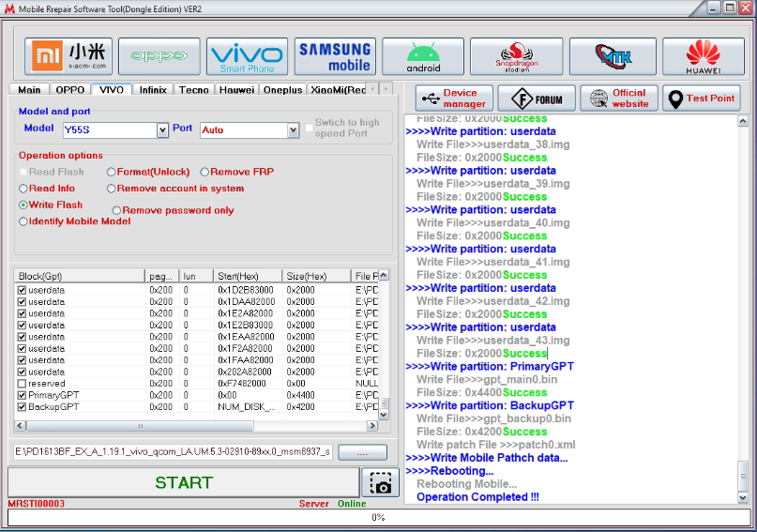The width and height of the screenshot is (757, 532).
Task: Sort by Size(Hex) column header
Action: pyautogui.click(x=316, y=276)
